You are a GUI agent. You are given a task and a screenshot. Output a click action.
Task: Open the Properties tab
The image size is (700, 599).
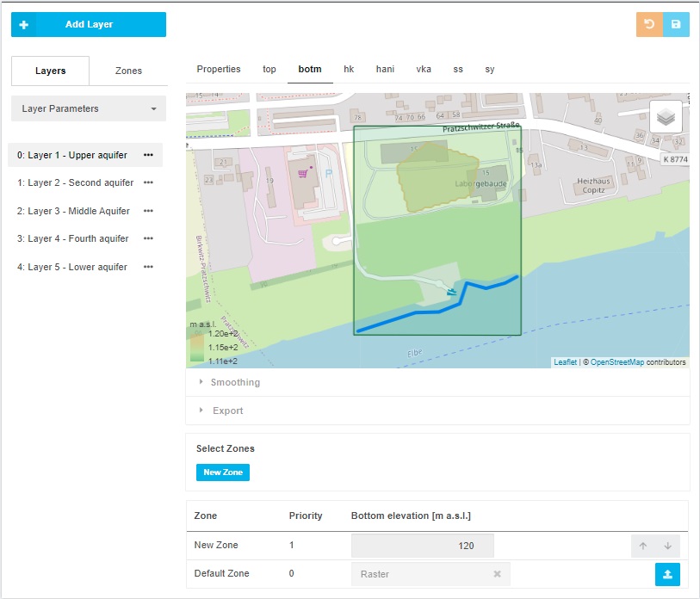coord(219,69)
